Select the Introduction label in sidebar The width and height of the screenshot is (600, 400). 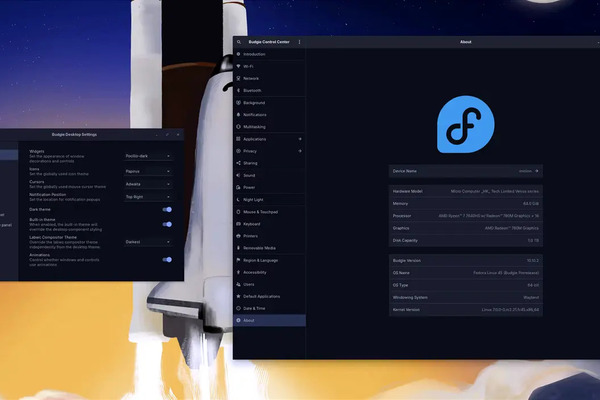tap(254, 54)
